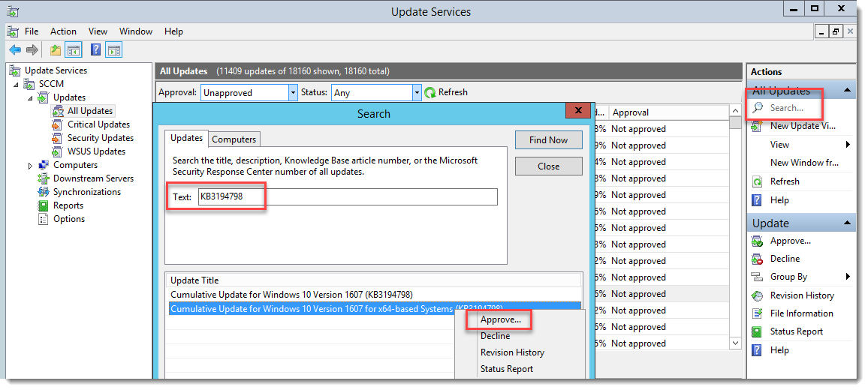Screen dimensions: 868x390
Task: Open the Status Report action icon
Action: [758, 331]
